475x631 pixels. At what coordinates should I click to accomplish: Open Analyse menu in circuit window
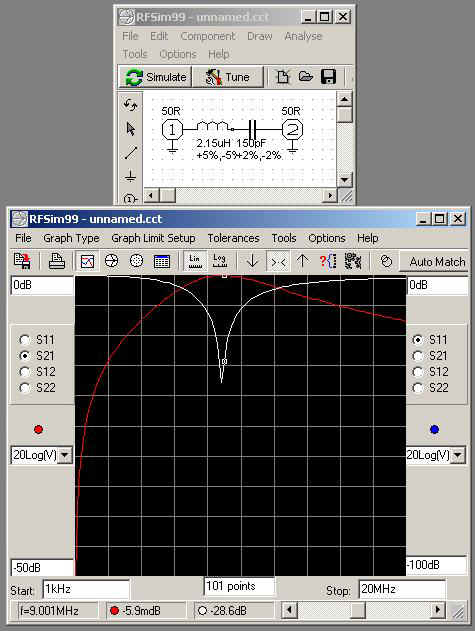click(303, 36)
